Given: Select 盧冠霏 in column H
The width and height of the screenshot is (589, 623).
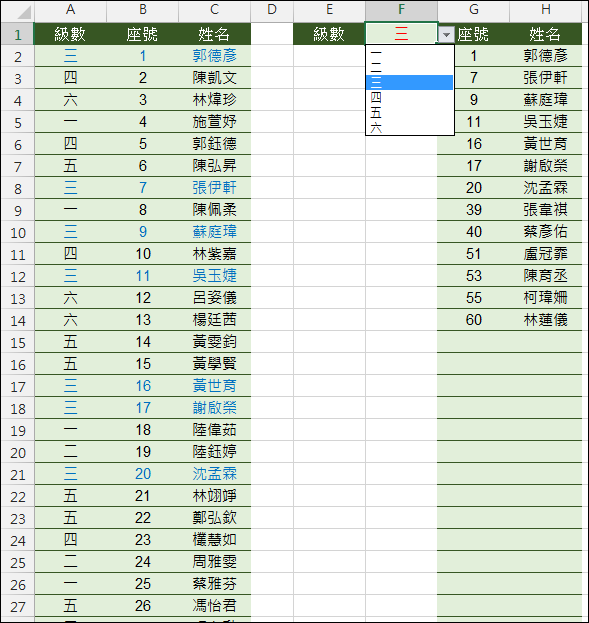Looking at the screenshot, I should pos(546,254).
